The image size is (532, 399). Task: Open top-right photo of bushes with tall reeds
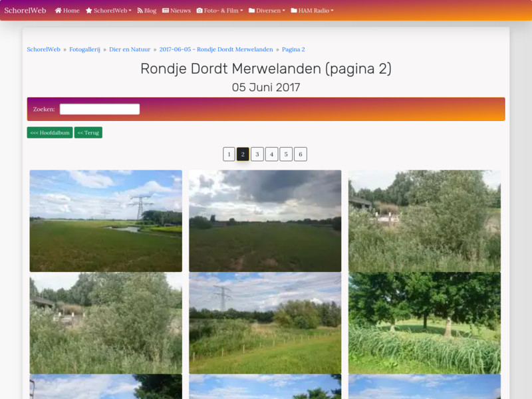(x=424, y=221)
